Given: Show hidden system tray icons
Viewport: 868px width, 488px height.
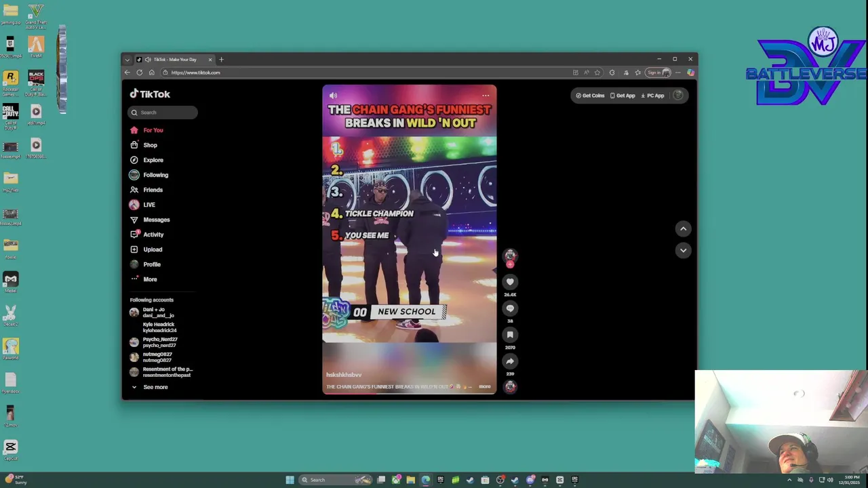Looking at the screenshot, I should (789, 480).
